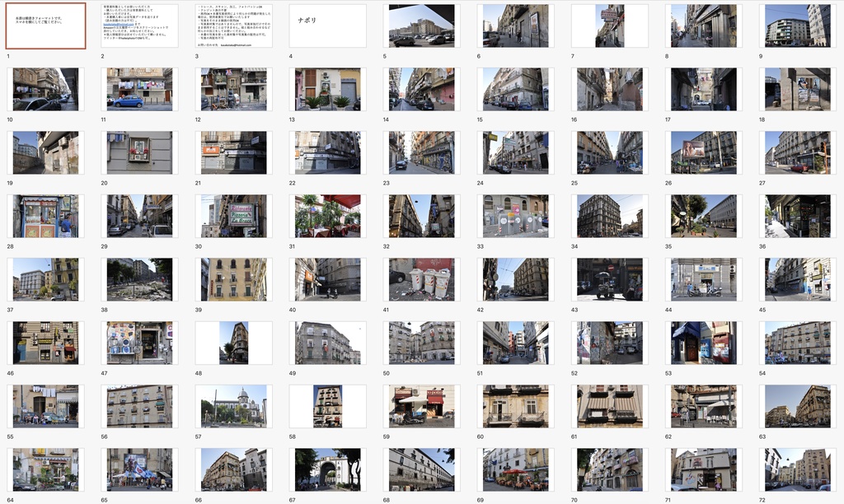Pick page 48 portrait corner building photo
This screenshot has height=504, width=844.
point(233,343)
